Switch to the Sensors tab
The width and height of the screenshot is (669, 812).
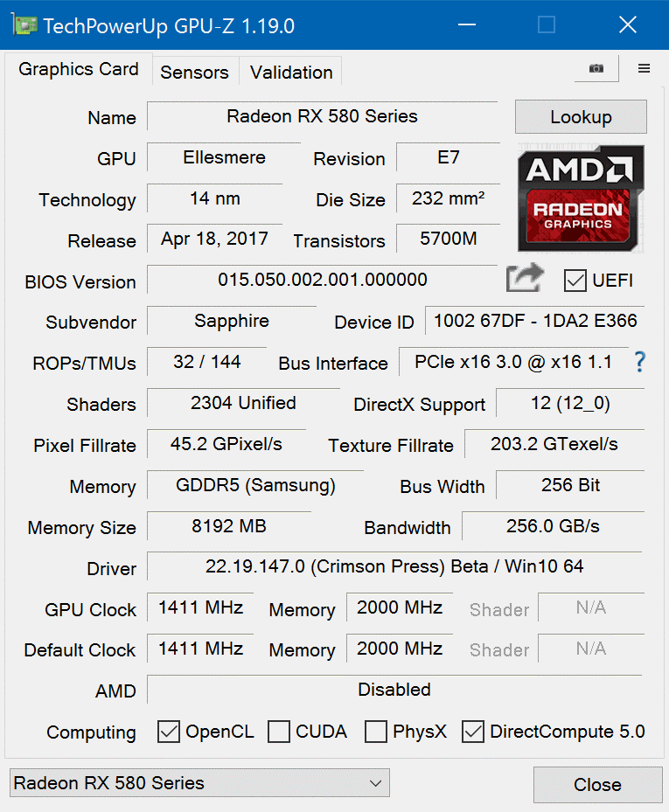point(194,73)
